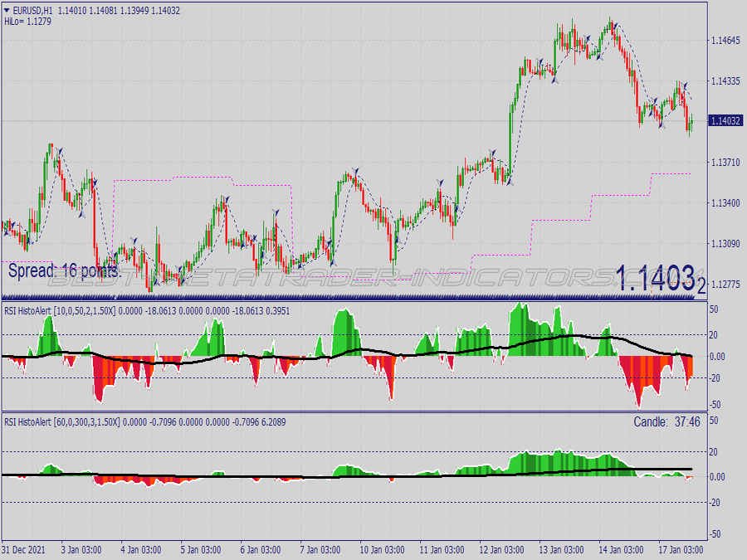Click the Candle: 37:46 countdown timer
The width and height of the screenshot is (747, 560).
666,422
